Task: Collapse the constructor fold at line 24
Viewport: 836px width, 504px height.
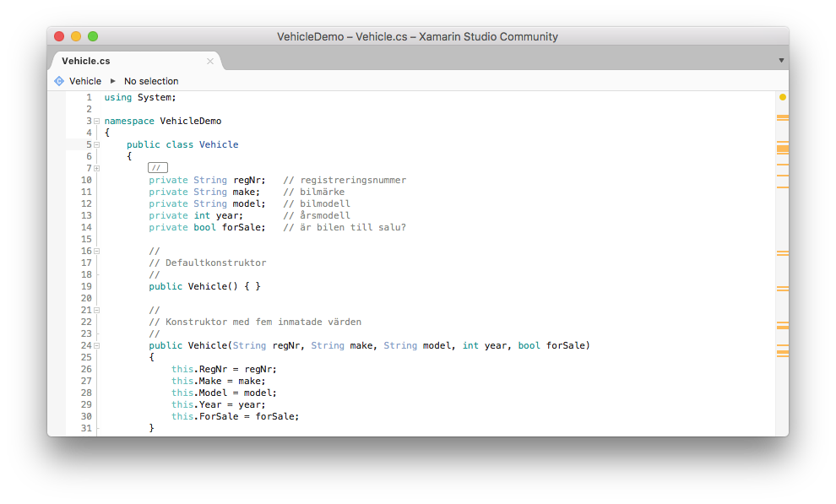Action: point(96,346)
